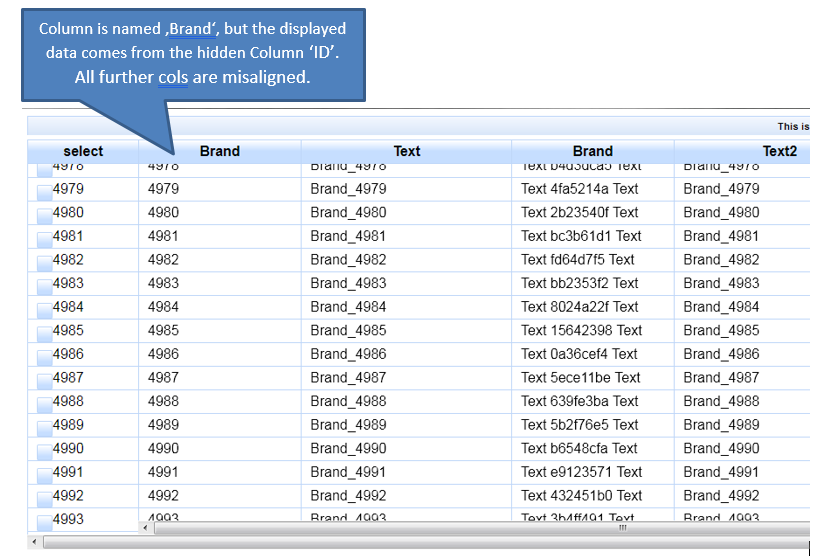Select row 4988 via its checkbox
Screen dimensions: 825x556
point(45,406)
